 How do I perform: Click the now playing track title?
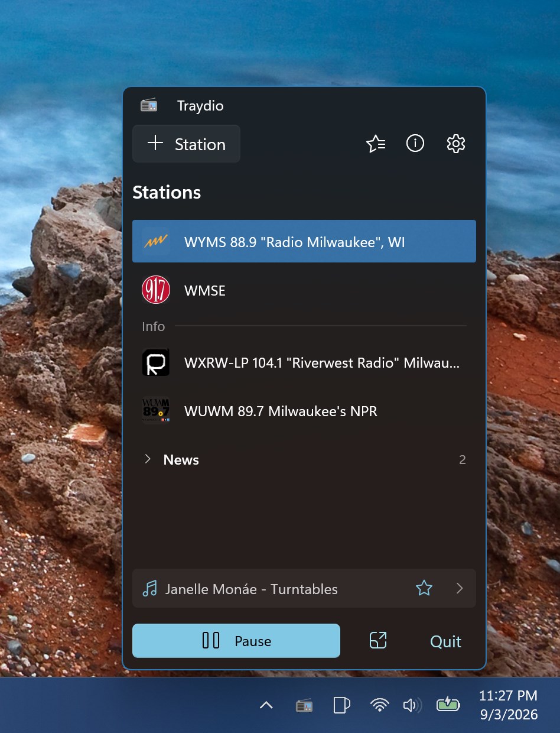(x=252, y=589)
